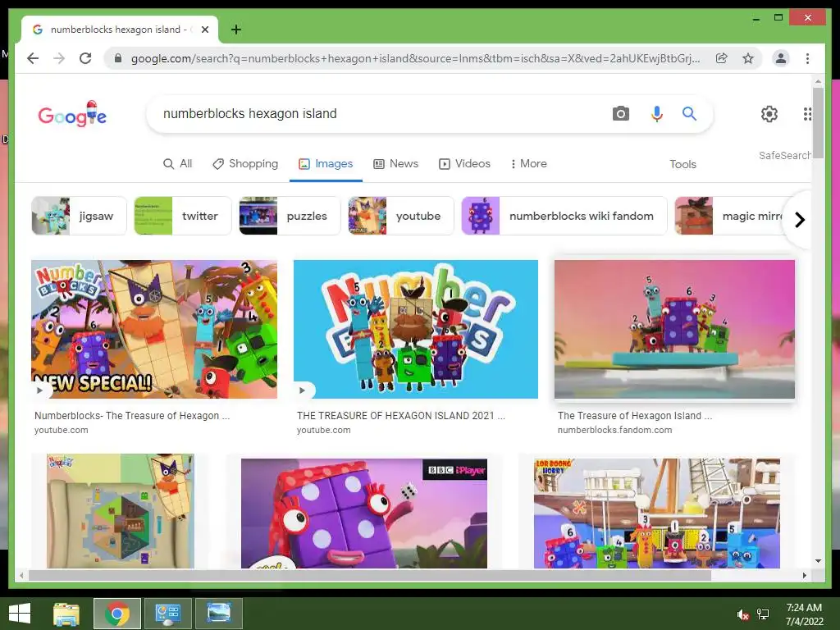Open the Google apps grid
840x630 pixels.
click(x=807, y=113)
